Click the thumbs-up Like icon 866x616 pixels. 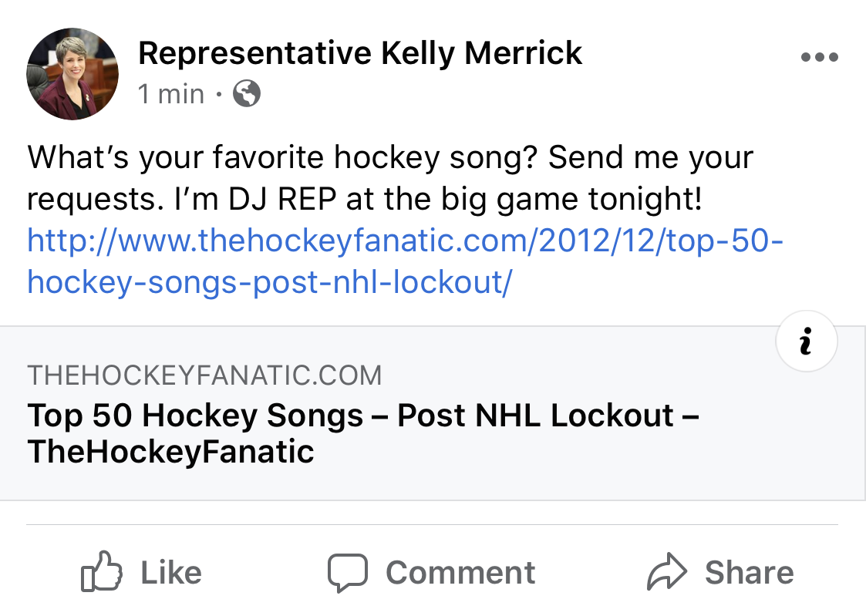pyautogui.click(x=102, y=571)
